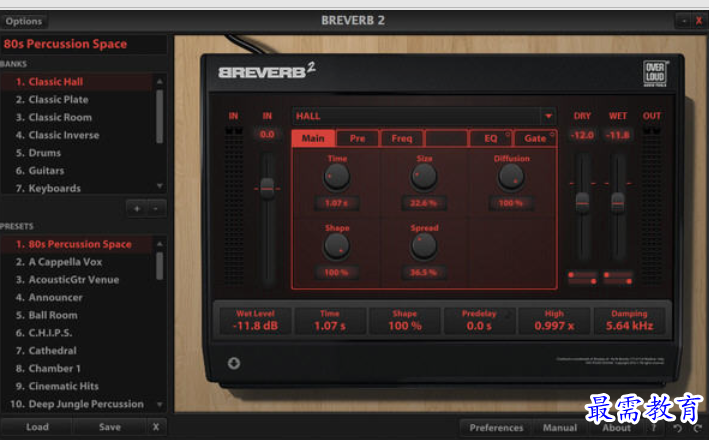Switch to the EQ tab

coord(491,138)
